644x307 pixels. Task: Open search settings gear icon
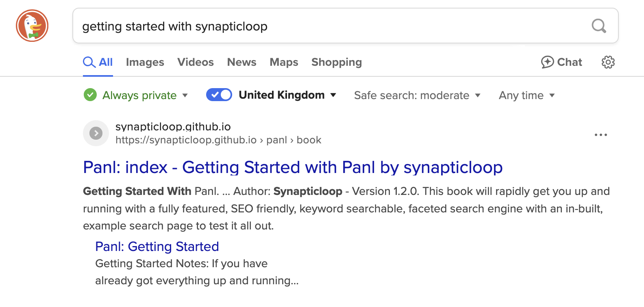click(x=608, y=62)
